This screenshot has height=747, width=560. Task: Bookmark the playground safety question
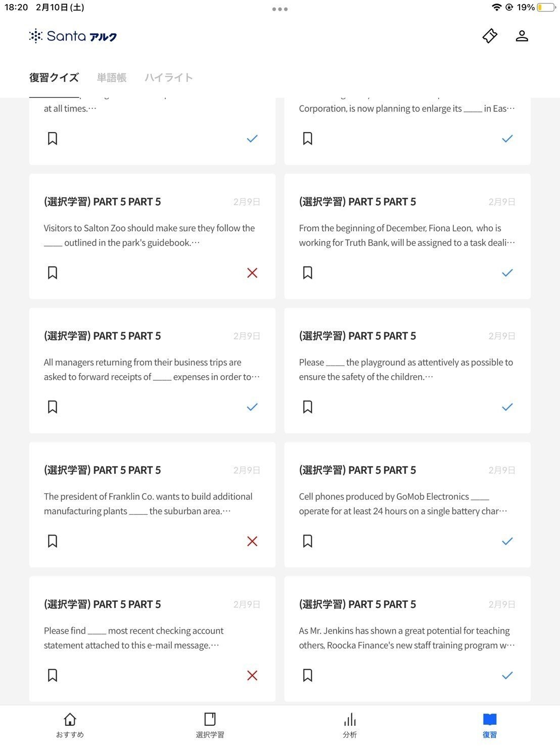(x=308, y=407)
